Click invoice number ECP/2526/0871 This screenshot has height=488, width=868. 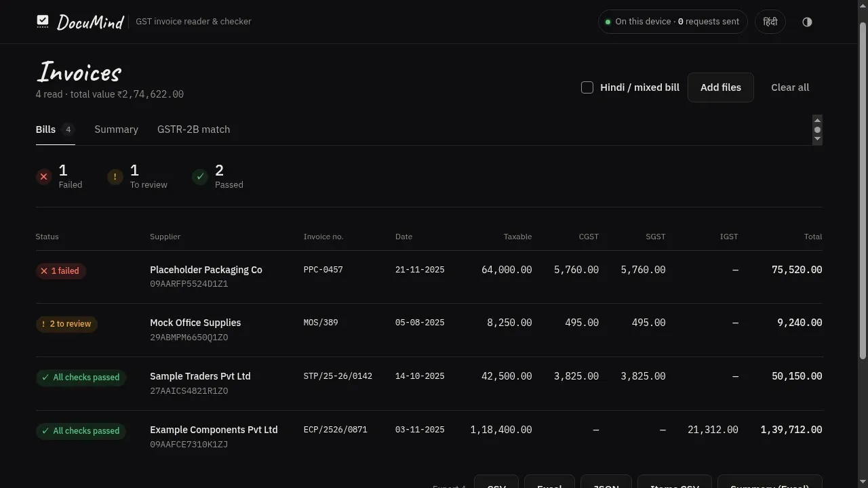coord(336,430)
